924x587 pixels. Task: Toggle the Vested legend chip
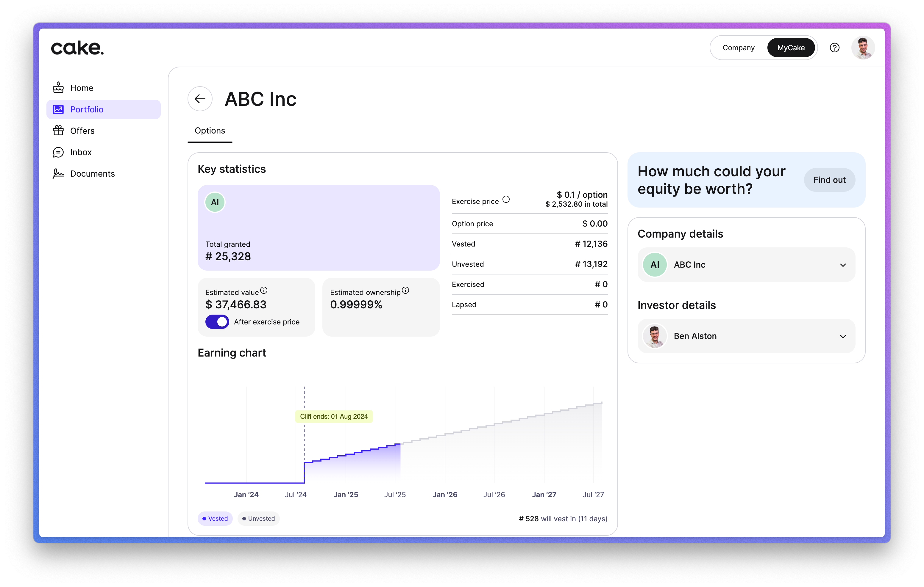click(x=215, y=518)
